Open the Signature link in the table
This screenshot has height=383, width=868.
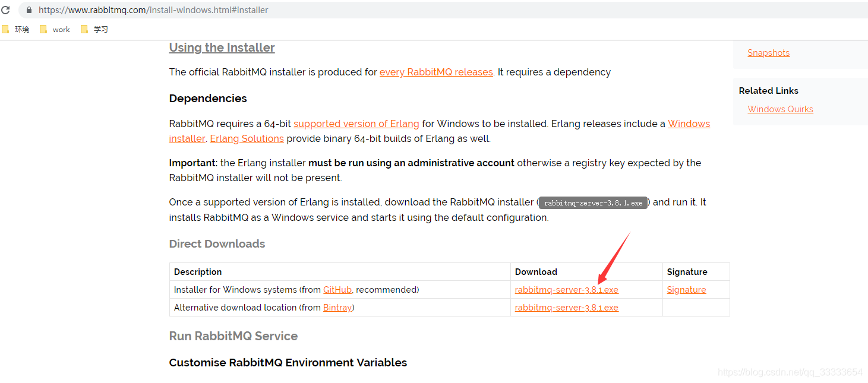[x=686, y=289]
